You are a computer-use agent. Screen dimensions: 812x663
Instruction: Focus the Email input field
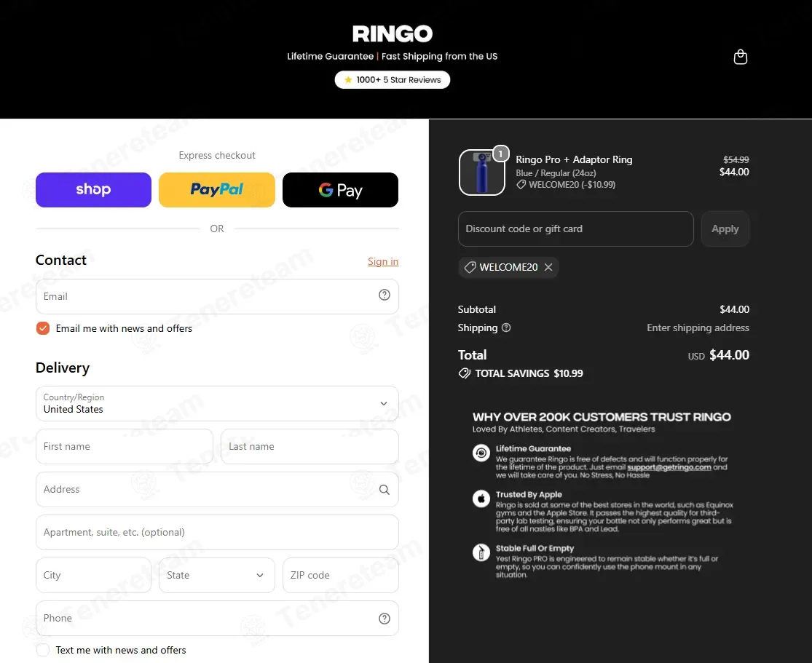click(217, 296)
